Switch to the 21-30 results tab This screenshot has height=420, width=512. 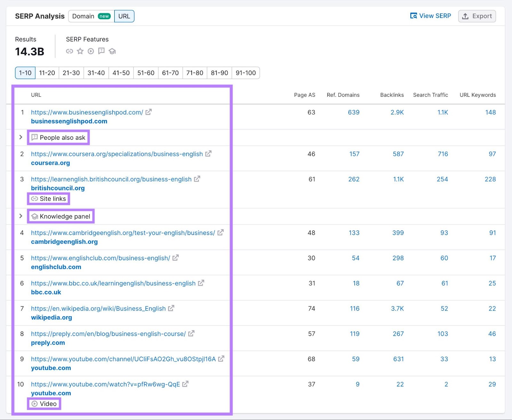tap(71, 73)
